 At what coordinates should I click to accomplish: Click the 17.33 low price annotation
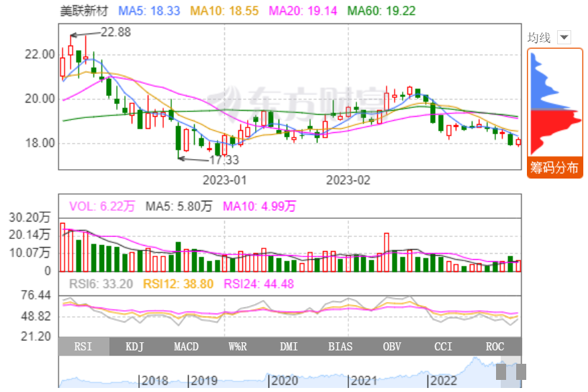point(224,160)
